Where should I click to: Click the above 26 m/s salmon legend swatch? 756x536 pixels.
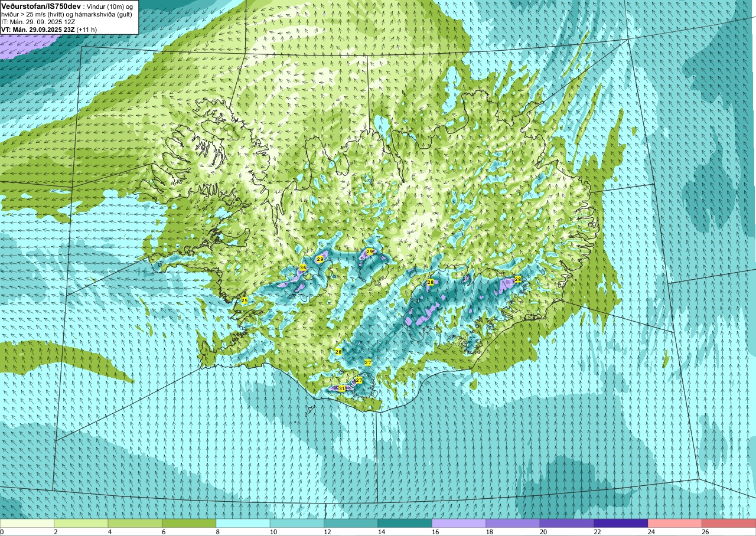point(729,524)
